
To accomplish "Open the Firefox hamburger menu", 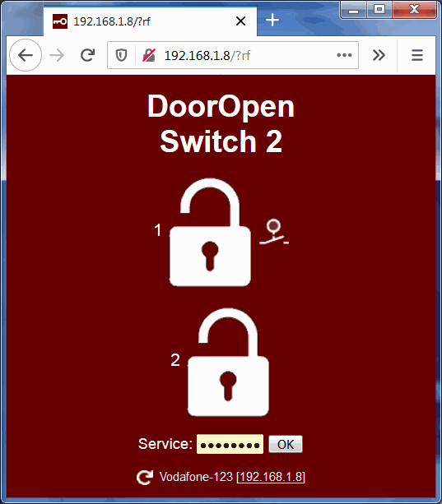I will click(x=417, y=55).
